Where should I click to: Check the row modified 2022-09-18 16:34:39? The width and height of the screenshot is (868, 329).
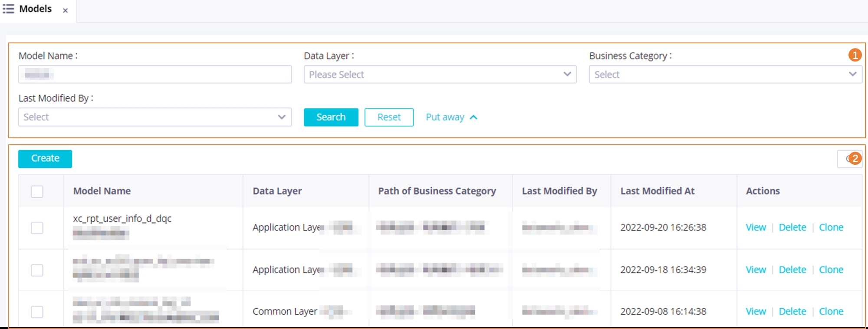(x=37, y=270)
